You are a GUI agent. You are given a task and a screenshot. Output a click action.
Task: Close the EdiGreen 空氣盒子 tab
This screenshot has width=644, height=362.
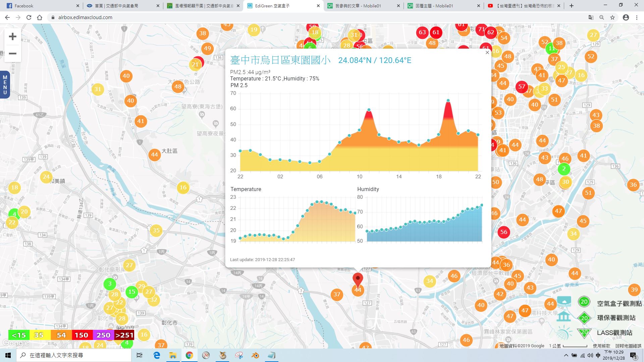tap(318, 6)
